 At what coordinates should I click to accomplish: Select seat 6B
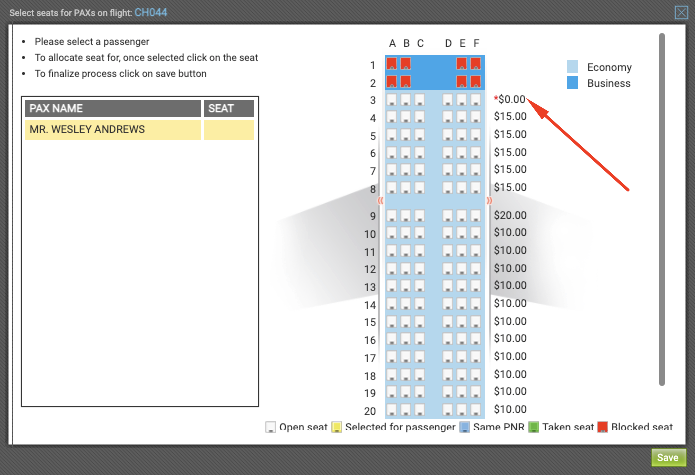pos(406,152)
